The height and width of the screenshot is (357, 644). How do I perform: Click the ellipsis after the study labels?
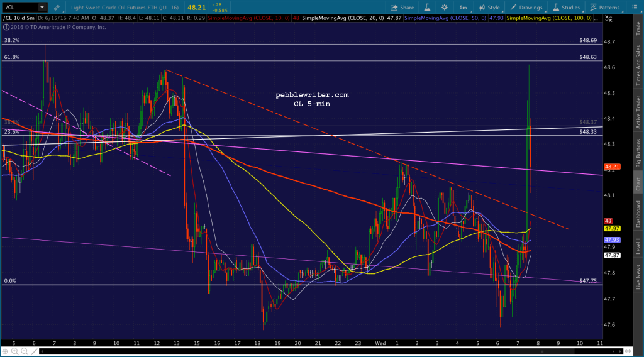click(x=596, y=18)
